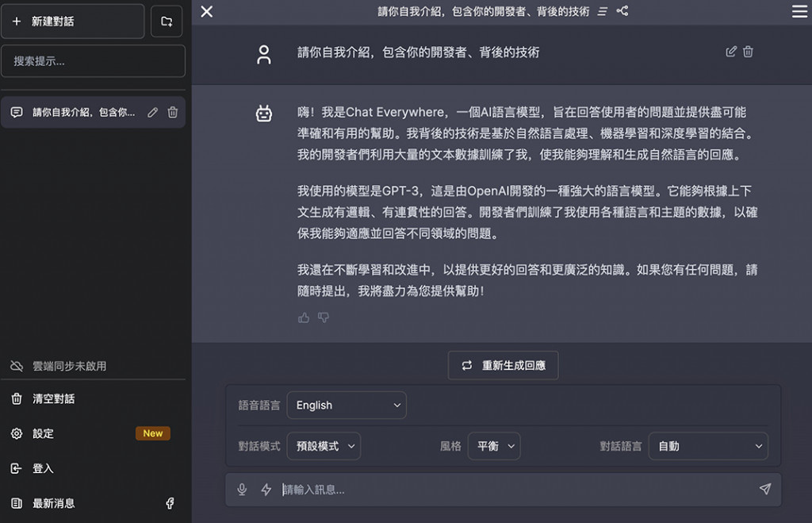Click the 語音語言 label
This screenshot has height=523, width=812.
tap(259, 406)
